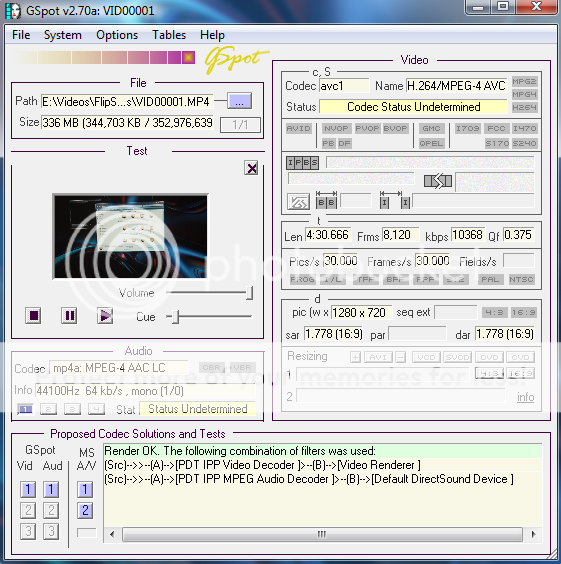561x564 pixels.
Task: Click the frame-order arrows icon
Action: [x=438, y=181]
